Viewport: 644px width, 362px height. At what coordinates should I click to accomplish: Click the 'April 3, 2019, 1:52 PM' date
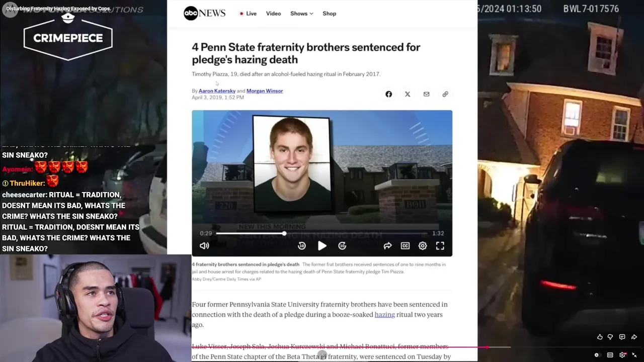tap(218, 98)
